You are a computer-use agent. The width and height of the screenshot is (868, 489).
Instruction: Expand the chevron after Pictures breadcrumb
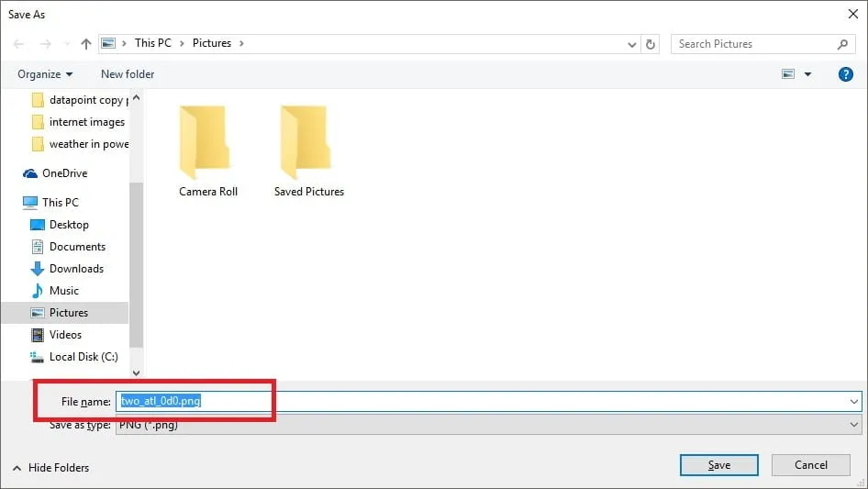tap(241, 43)
